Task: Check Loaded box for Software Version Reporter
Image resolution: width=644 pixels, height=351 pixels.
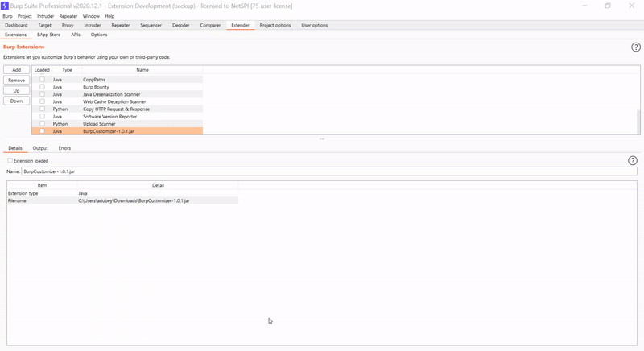Action: pos(43,116)
